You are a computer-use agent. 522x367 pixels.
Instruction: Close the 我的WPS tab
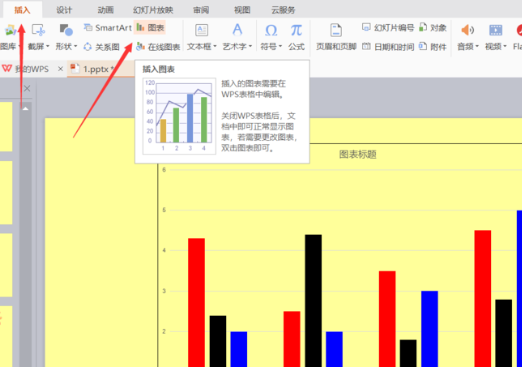(x=60, y=69)
